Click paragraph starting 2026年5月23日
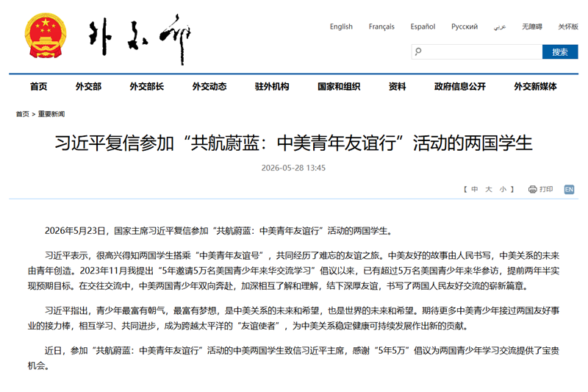 click(x=218, y=231)
